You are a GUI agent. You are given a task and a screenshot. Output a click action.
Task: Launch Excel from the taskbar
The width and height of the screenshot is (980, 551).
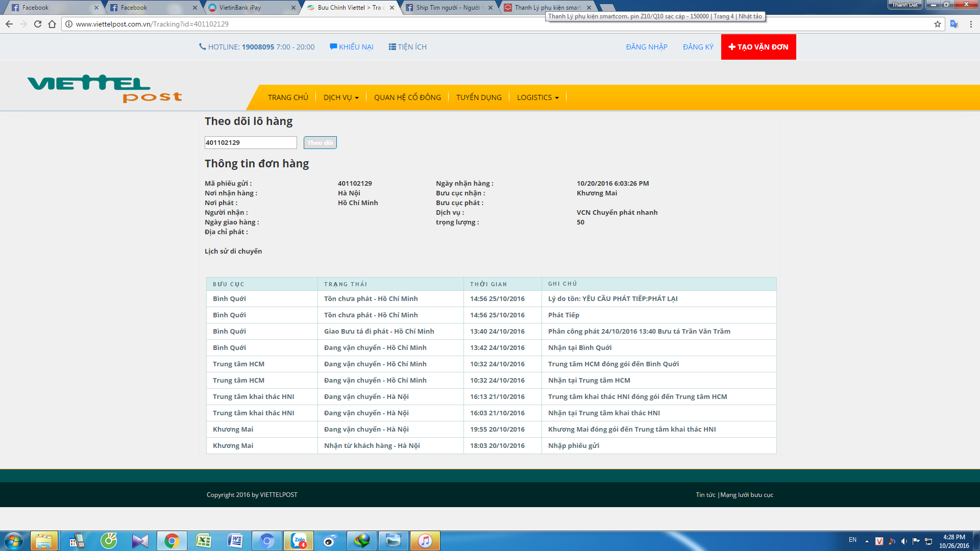[x=204, y=541]
